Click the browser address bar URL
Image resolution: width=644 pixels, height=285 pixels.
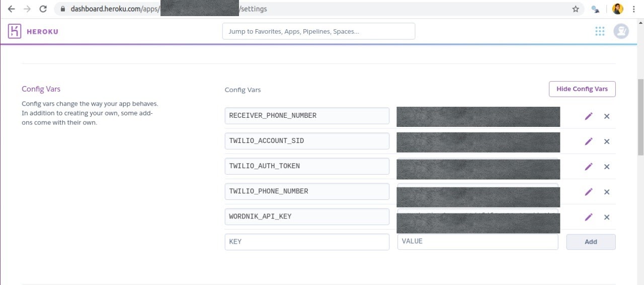tap(169, 9)
